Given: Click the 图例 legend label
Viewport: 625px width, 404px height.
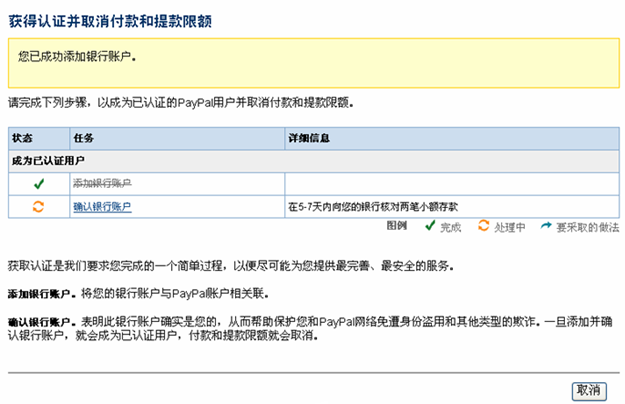Looking at the screenshot, I should tap(396, 227).
